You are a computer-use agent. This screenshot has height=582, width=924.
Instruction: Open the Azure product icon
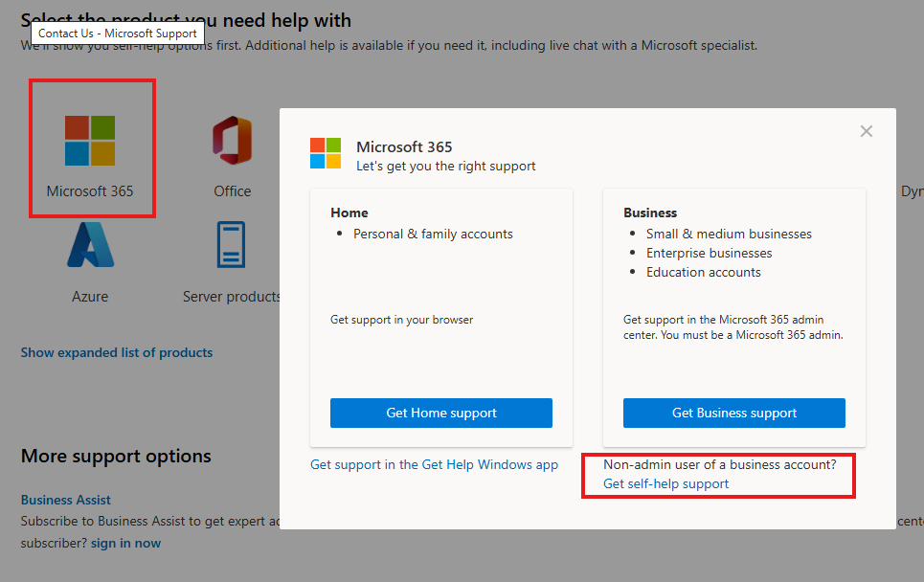(90, 244)
